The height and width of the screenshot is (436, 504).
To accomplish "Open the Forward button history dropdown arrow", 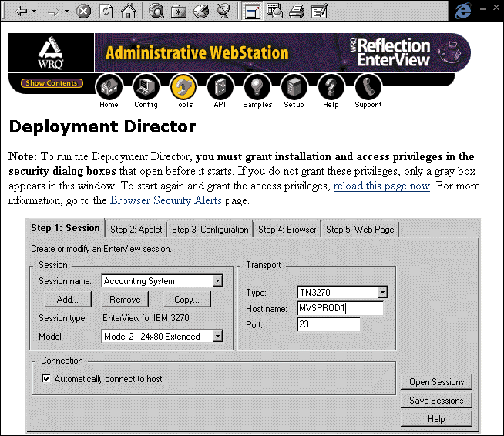I will point(66,12).
